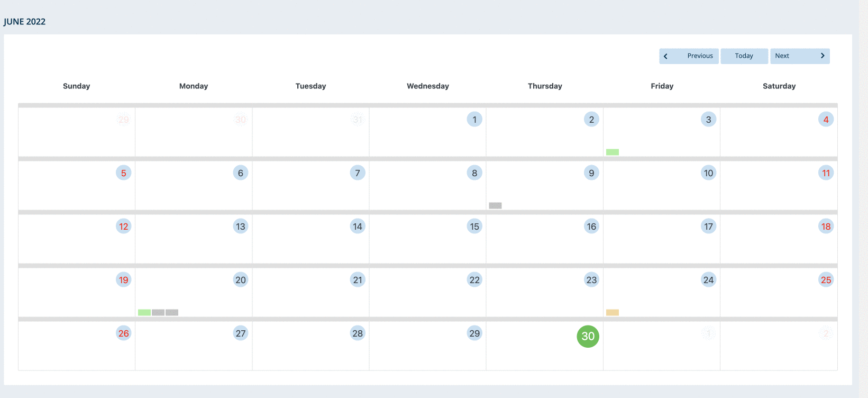Select date 1 on Wednesday
868x398 pixels.
[474, 119]
